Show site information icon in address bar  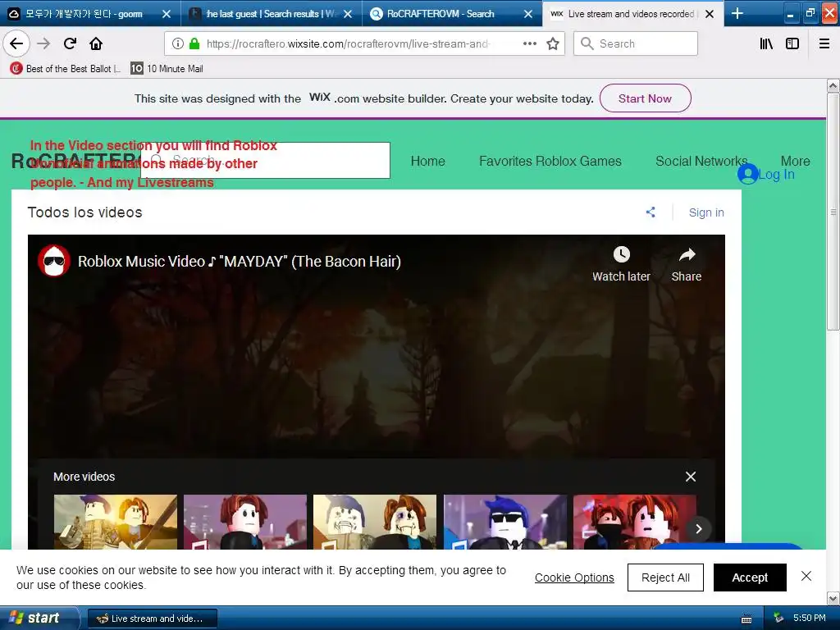click(x=178, y=43)
